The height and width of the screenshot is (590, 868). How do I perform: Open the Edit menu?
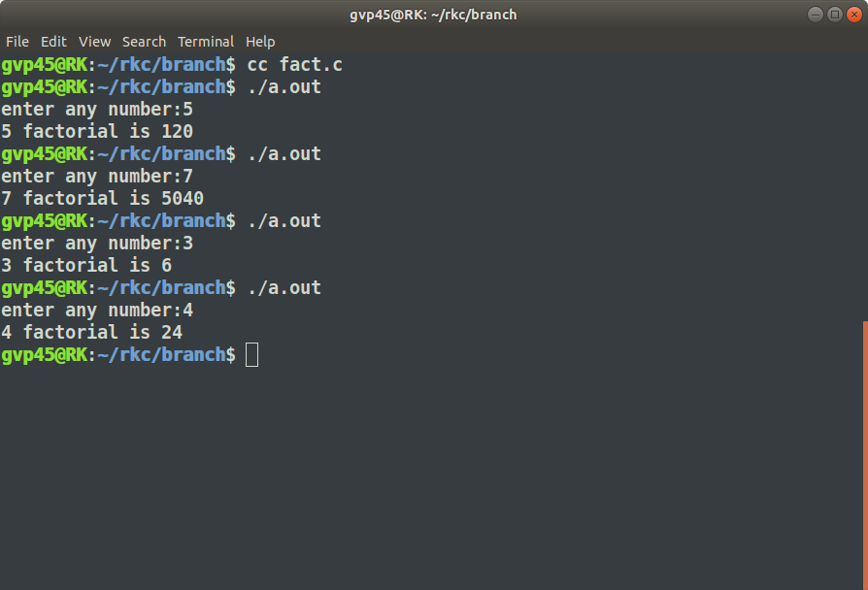point(53,42)
